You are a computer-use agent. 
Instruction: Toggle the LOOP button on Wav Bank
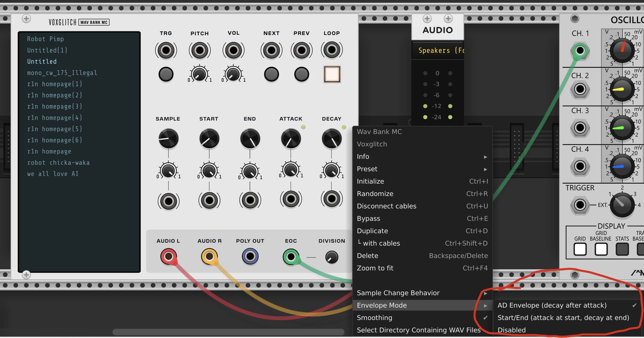click(332, 74)
